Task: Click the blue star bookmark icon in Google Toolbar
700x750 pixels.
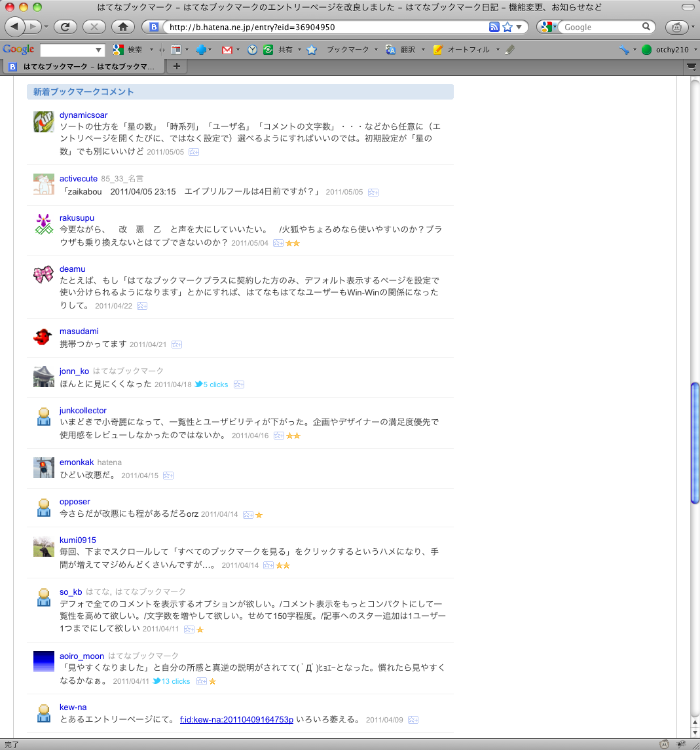Action: (x=312, y=50)
